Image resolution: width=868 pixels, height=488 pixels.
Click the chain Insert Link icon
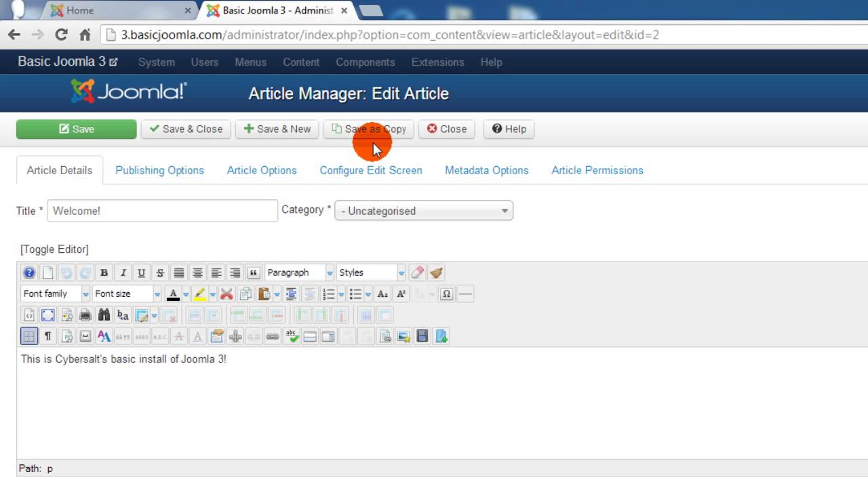click(x=273, y=336)
